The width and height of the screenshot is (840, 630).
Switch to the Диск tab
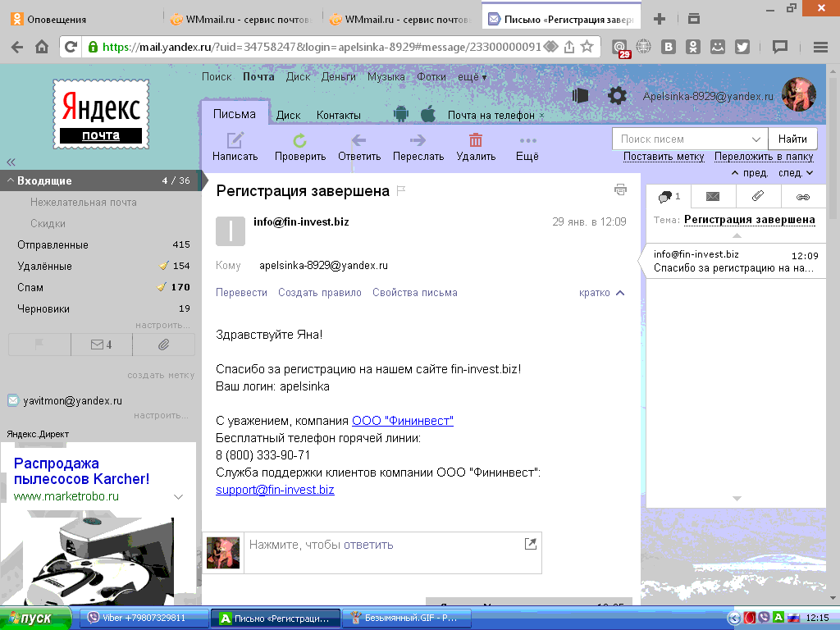288,115
